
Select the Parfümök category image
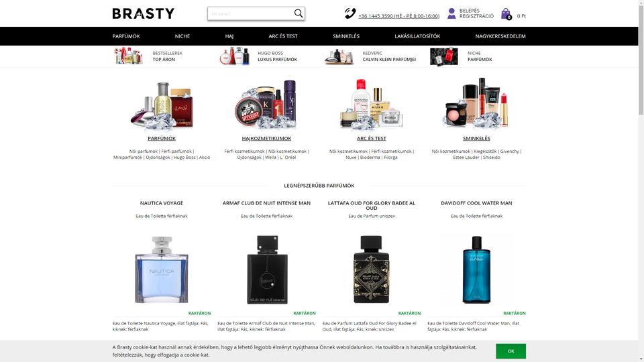coord(162,105)
